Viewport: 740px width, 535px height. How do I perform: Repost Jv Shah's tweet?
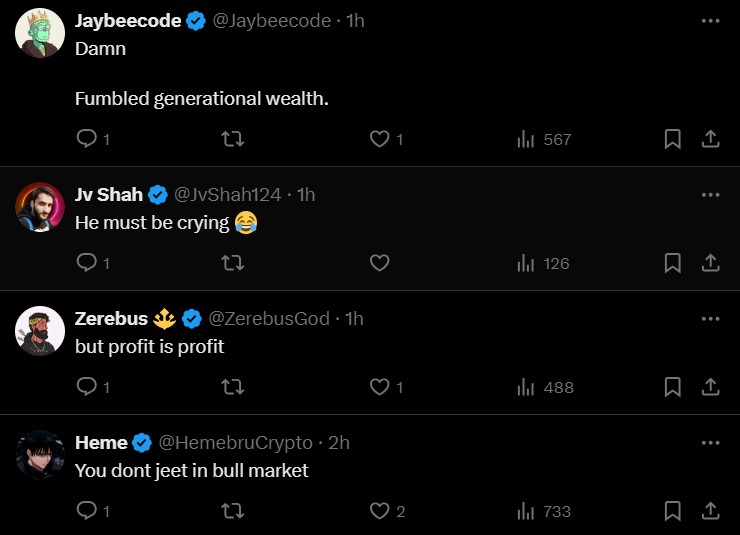(x=232, y=263)
